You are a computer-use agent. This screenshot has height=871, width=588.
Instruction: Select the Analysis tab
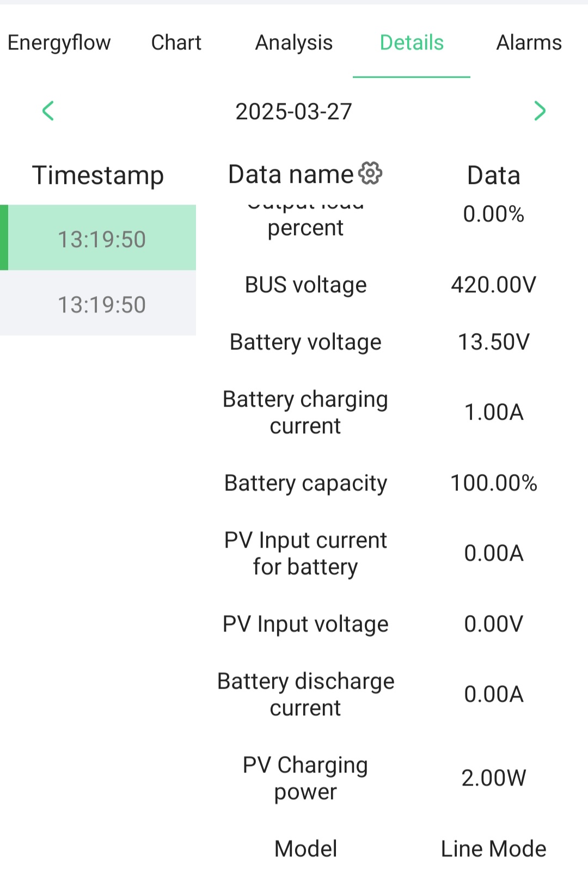294,42
